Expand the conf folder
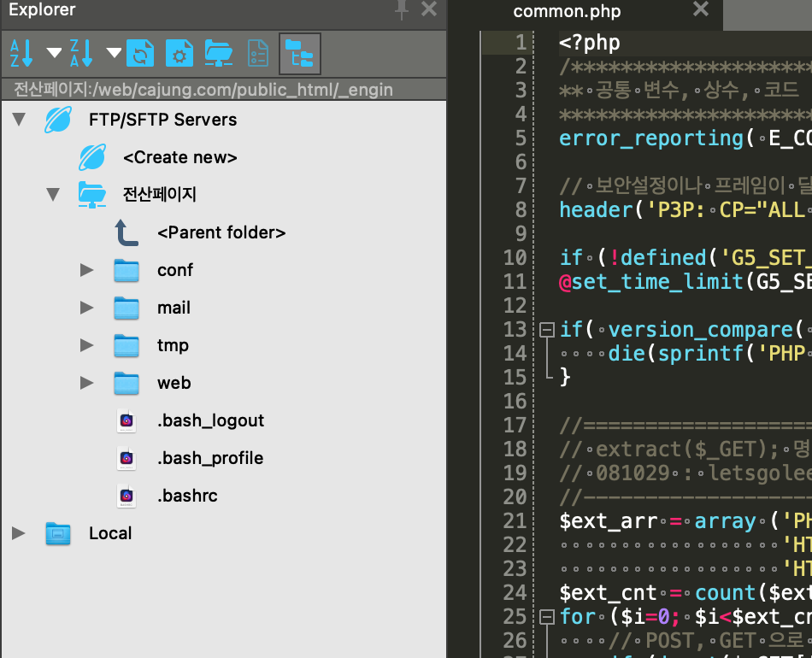812x658 pixels. pyautogui.click(x=86, y=270)
